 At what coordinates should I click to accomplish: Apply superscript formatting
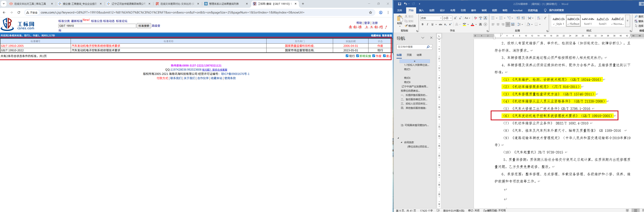[x=450, y=25]
